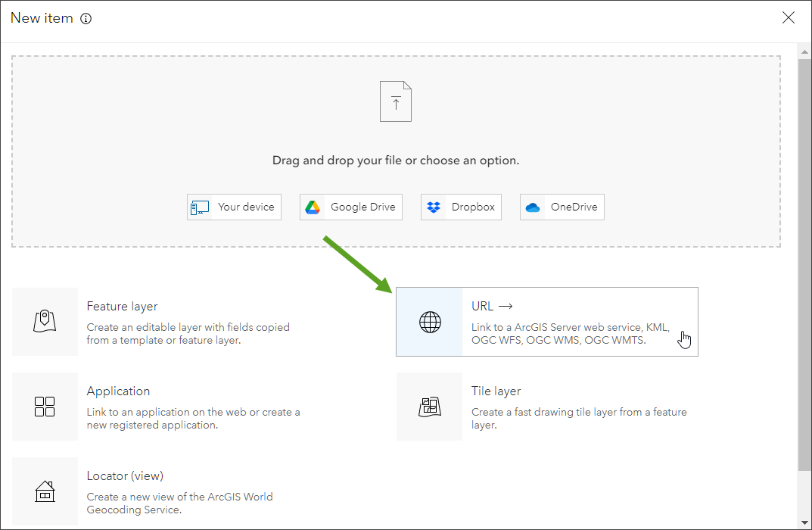Choose Your device upload option

tap(234, 207)
